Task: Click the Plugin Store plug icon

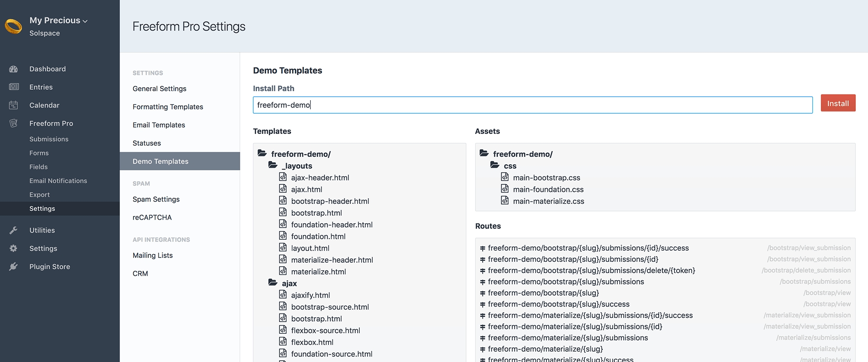Action: tap(13, 267)
